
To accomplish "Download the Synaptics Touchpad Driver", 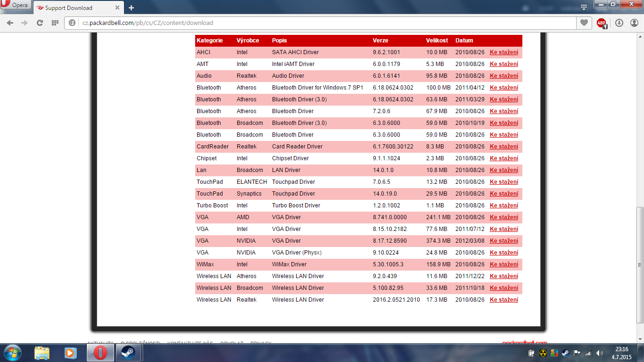I will click(x=504, y=194).
